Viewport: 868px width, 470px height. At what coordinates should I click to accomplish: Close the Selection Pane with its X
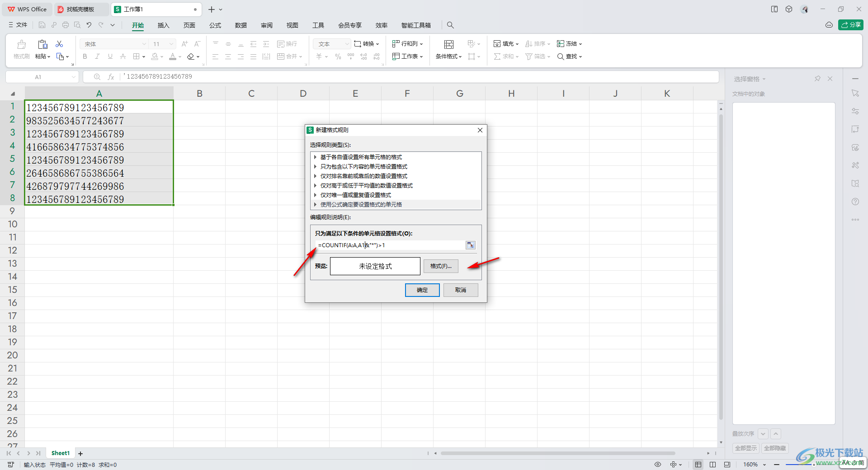click(x=830, y=79)
